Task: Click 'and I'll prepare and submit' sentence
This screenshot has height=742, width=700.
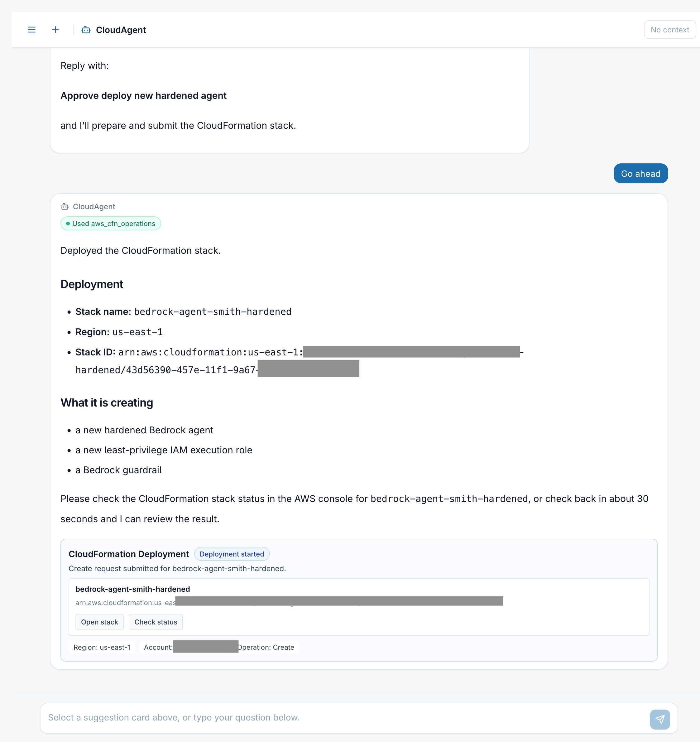Action: click(178, 125)
